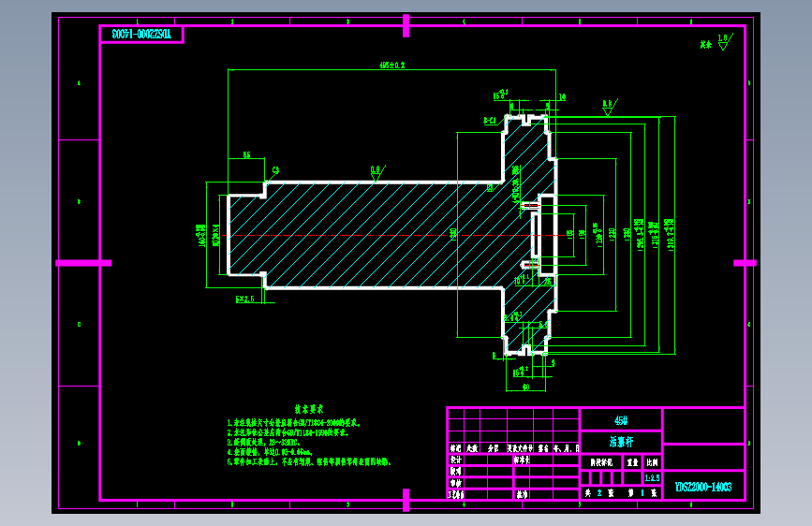Click the 0.8 surface roughness symbol on shaft
This screenshot has width=812, height=526.
(377, 173)
